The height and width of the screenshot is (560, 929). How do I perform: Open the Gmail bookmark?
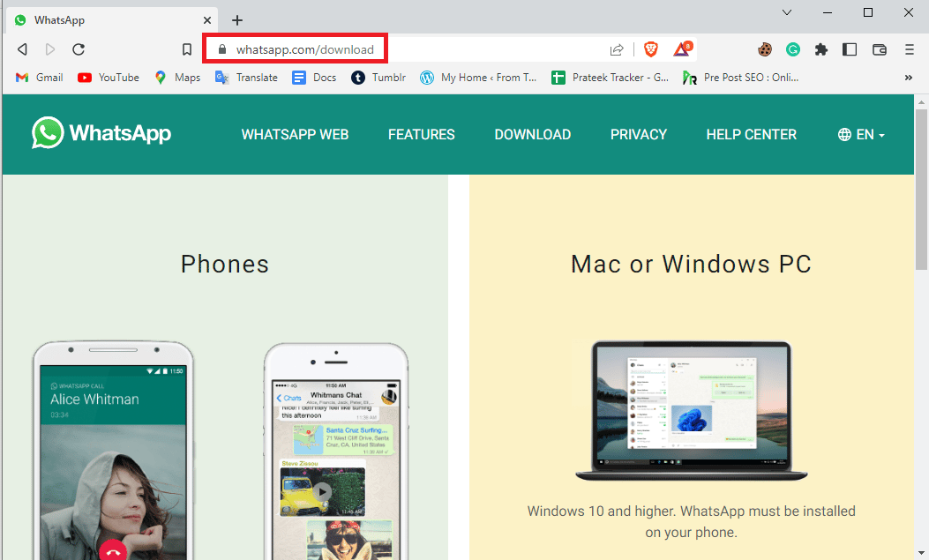[39, 78]
